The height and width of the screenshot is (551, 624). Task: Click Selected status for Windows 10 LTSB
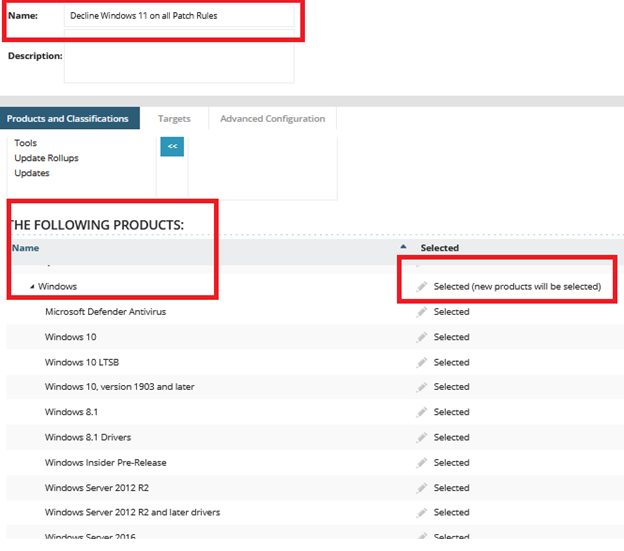click(452, 362)
